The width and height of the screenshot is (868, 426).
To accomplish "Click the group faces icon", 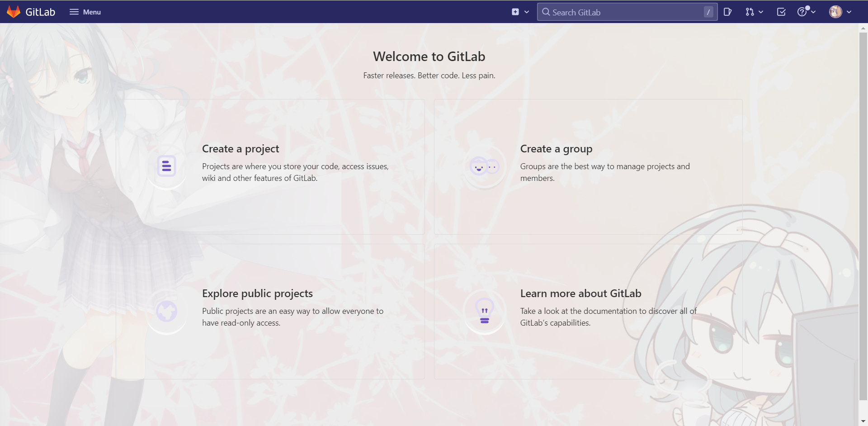I will tap(484, 166).
